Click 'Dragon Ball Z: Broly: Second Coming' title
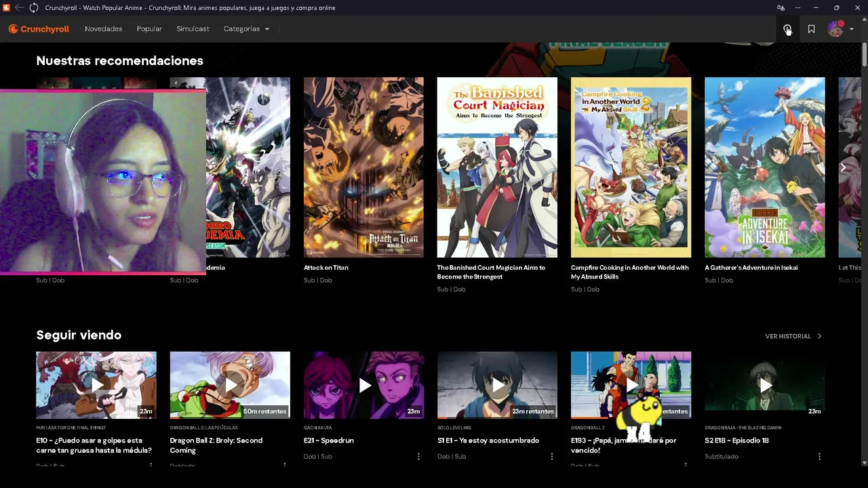This screenshot has width=868, height=488. pos(216,445)
